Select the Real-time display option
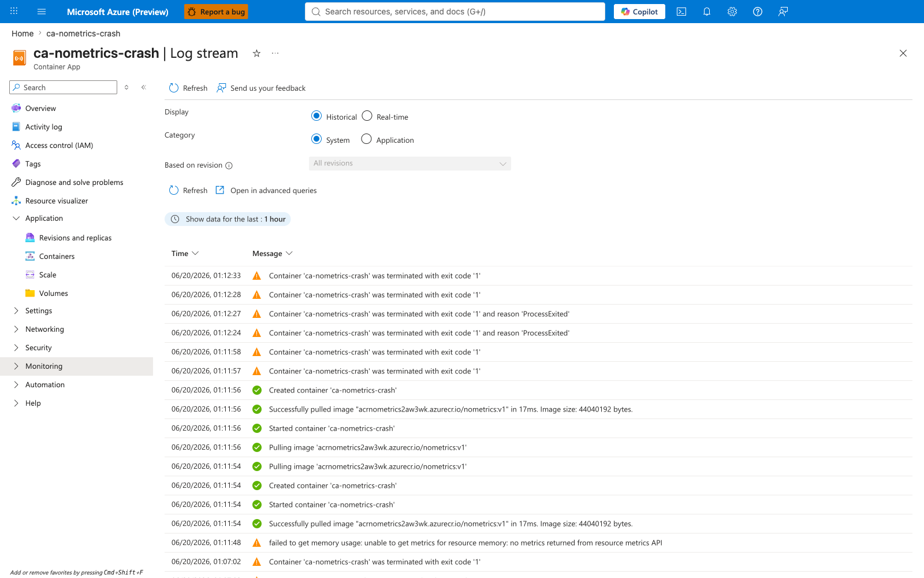The width and height of the screenshot is (924, 578). click(367, 116)
